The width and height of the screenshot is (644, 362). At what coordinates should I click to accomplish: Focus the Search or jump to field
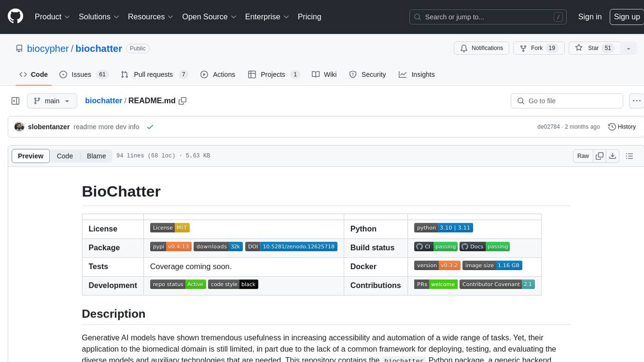pos(488,17)
